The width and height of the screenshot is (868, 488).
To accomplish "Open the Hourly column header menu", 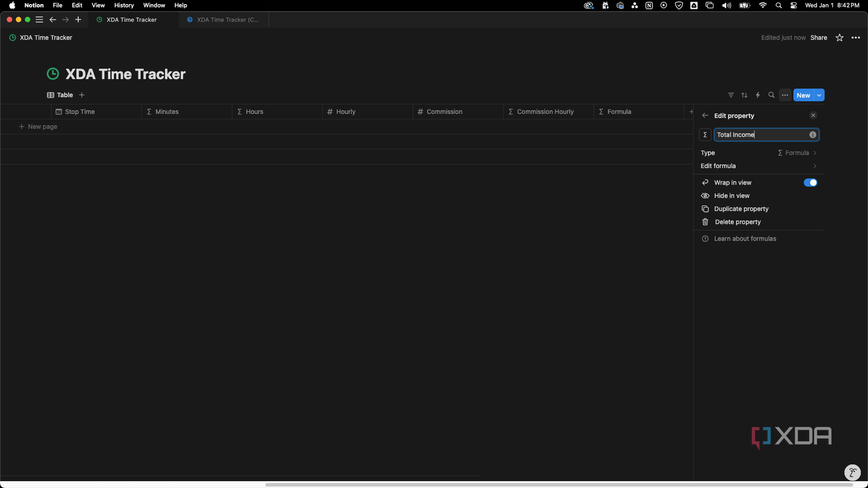I will pos(367,112).
